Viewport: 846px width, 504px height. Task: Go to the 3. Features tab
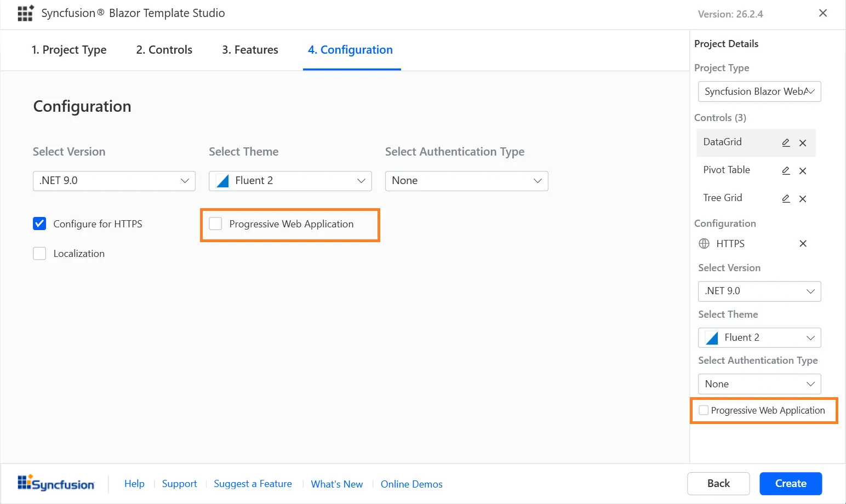coord(250,50)
